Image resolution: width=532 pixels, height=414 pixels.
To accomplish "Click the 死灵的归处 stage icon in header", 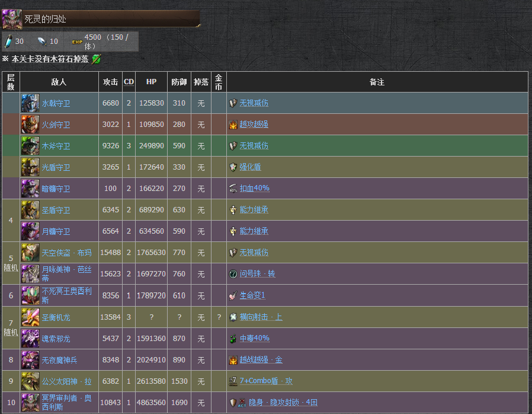I will (x=12, y=20).
